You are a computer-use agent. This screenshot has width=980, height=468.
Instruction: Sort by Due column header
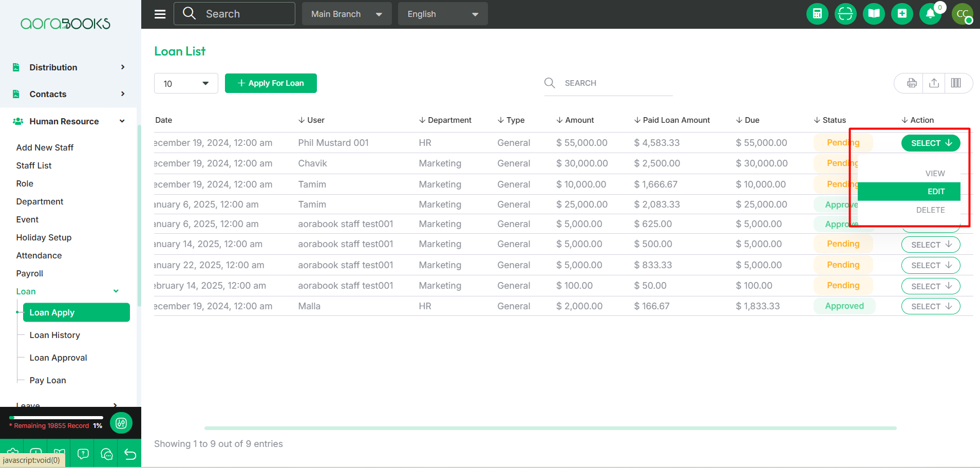pos(747,120)
